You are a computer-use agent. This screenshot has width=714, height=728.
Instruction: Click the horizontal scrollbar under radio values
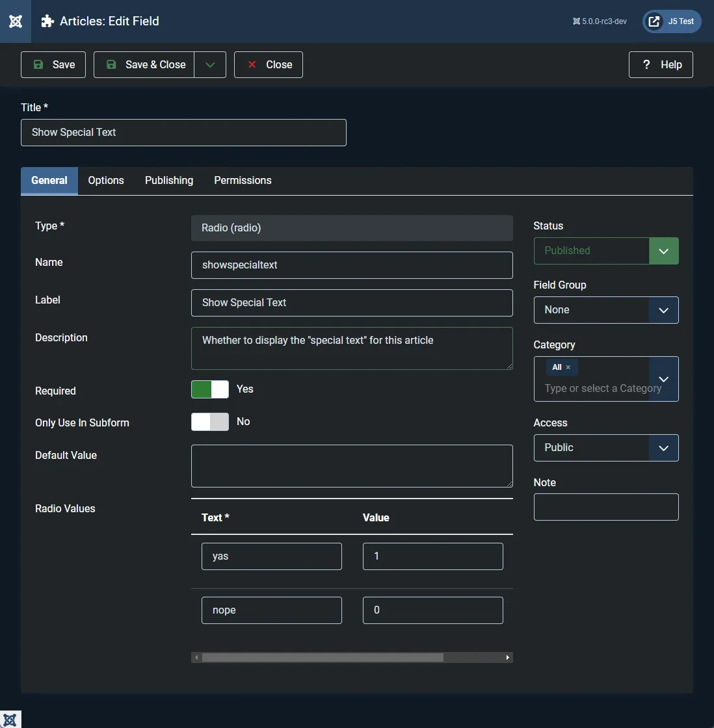pyautogui.click(x=323, y=658)
